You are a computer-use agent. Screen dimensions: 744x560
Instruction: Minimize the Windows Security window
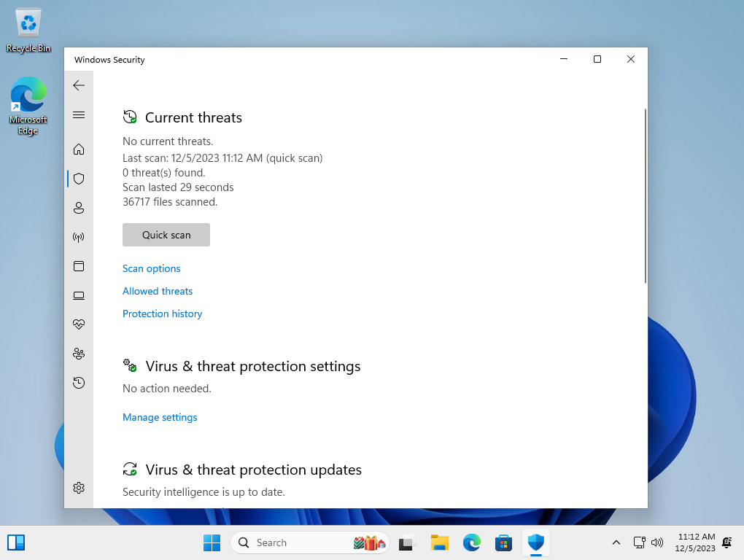[564, 59]
